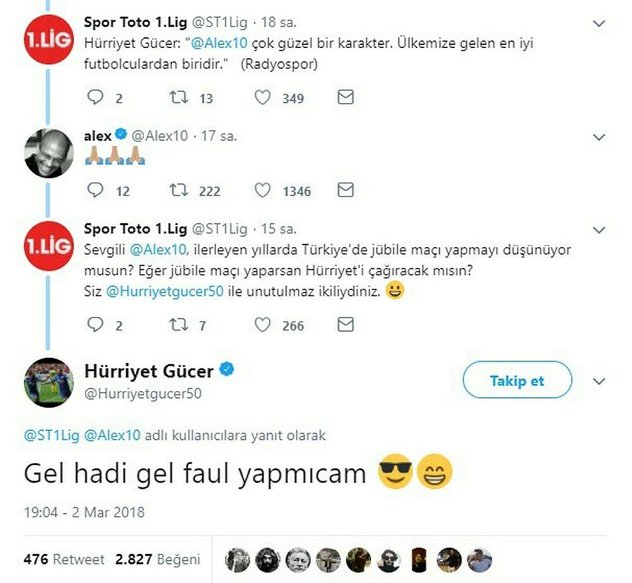Like the tweet with 349 likes

coord(262,98)
